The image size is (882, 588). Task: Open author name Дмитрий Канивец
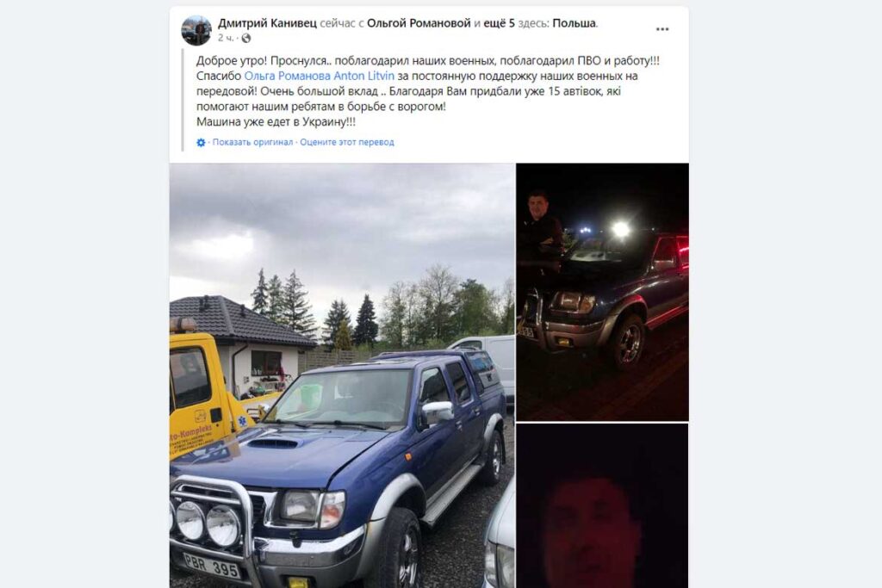point(267,23)
